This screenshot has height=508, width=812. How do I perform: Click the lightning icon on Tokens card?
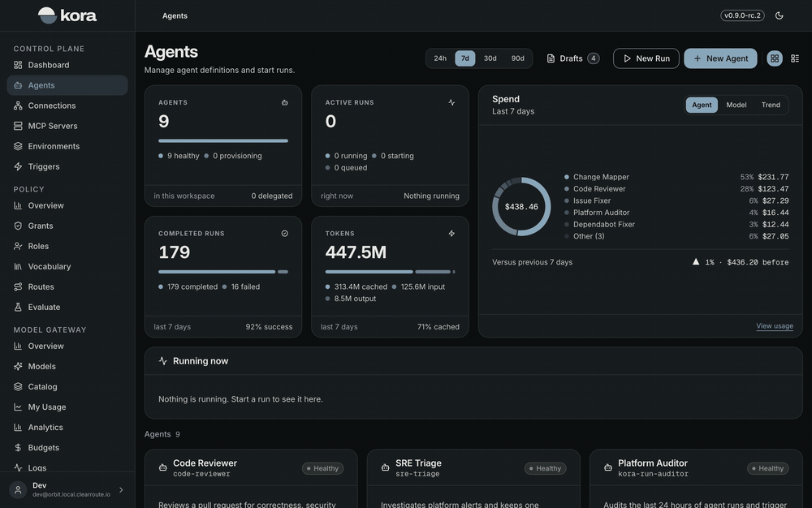click(x=451, y=234)
